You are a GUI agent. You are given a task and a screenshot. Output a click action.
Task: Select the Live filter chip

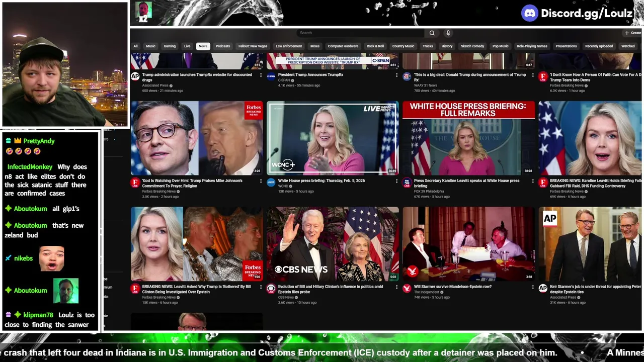(x=187, y=46)
